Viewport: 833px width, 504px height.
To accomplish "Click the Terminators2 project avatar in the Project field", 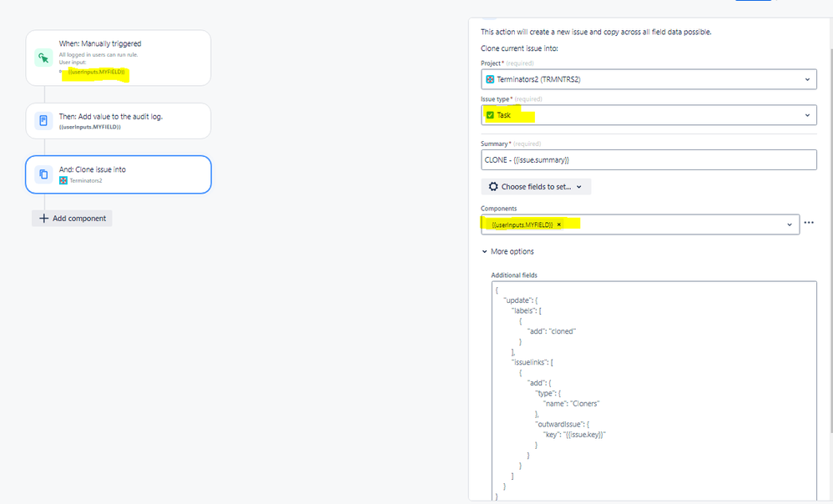I will [x=490, y=79].
